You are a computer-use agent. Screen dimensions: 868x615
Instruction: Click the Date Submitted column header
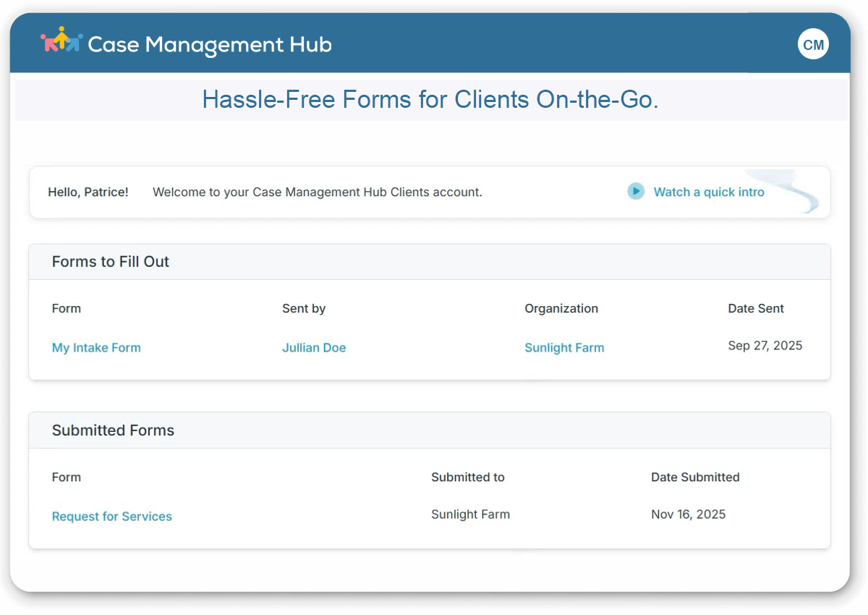tap(695, 477)
